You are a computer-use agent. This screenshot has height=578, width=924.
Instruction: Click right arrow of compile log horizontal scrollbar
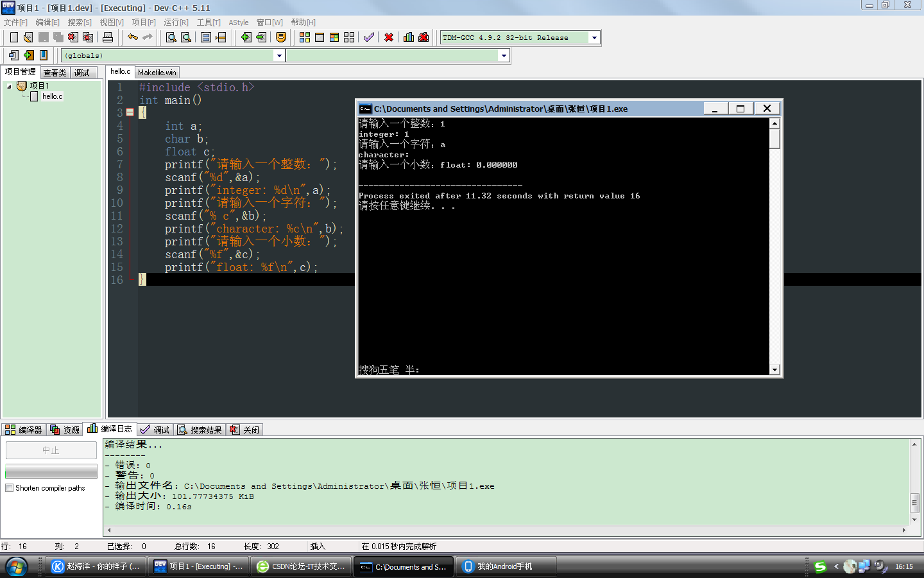tap(904, 530)
